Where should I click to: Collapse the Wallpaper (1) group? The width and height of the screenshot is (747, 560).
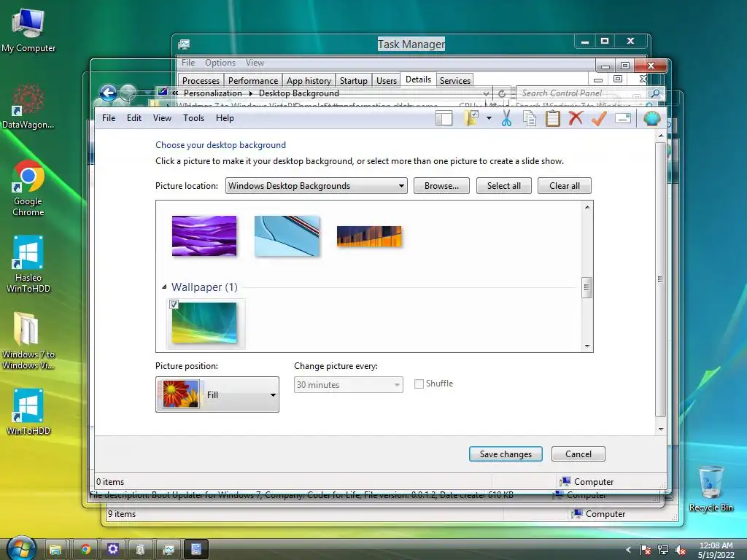coord(164,287)
